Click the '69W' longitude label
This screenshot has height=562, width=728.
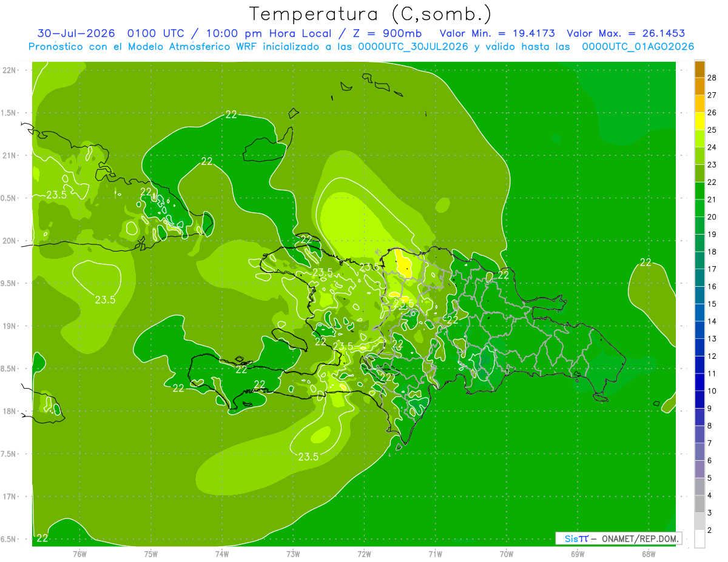tap(577, 553)
